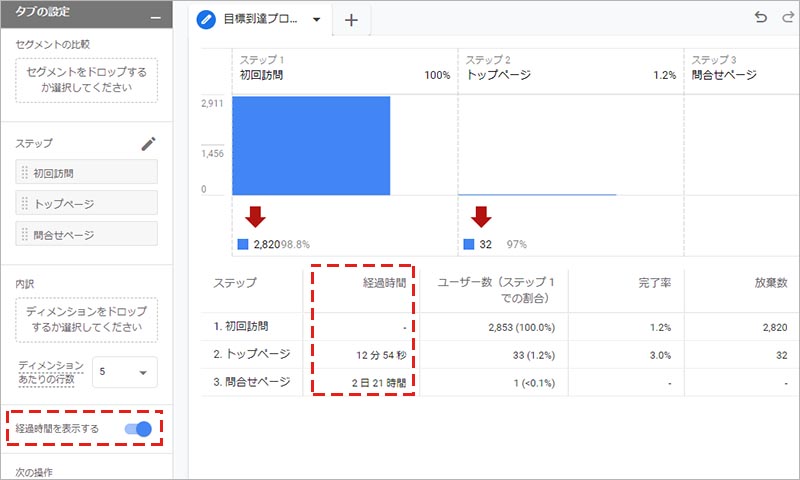800x480 pixels.
Task: Click drag handle of トップページ step
Action: [25, 204]
